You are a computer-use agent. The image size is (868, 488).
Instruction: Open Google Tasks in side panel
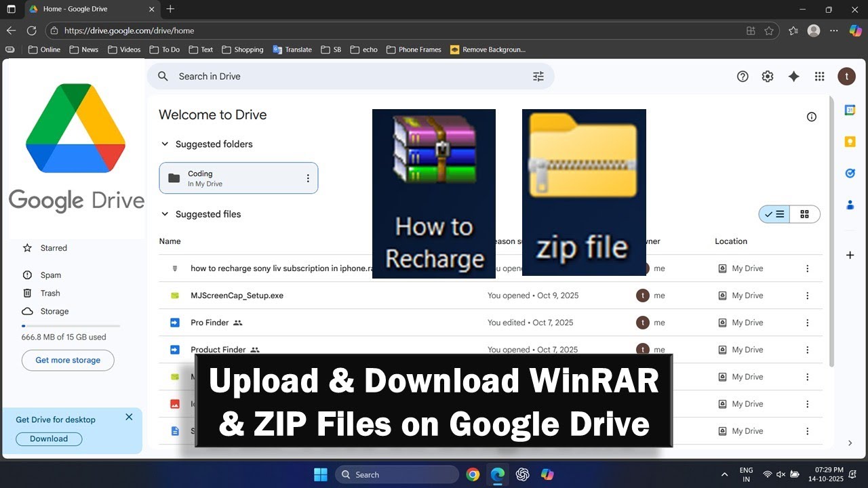click(850, 173)
